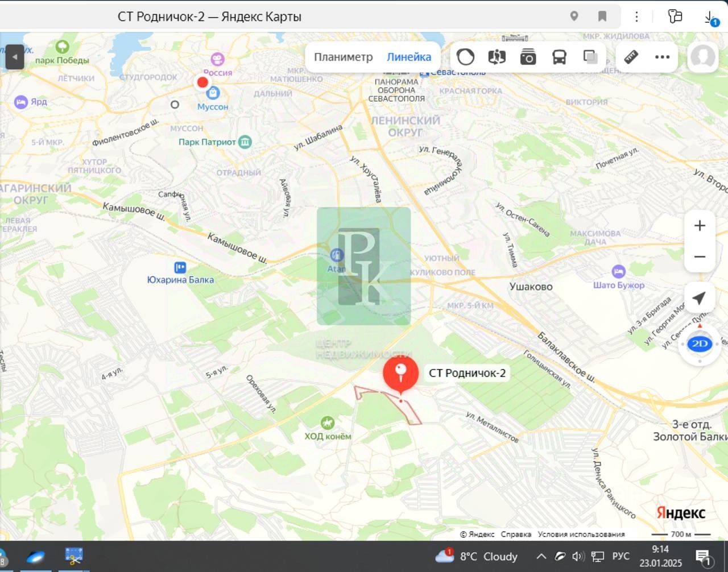Open the Юхарина Балка market marker
728x572 pixels.
pyautogui.click(x=180, y=267)
